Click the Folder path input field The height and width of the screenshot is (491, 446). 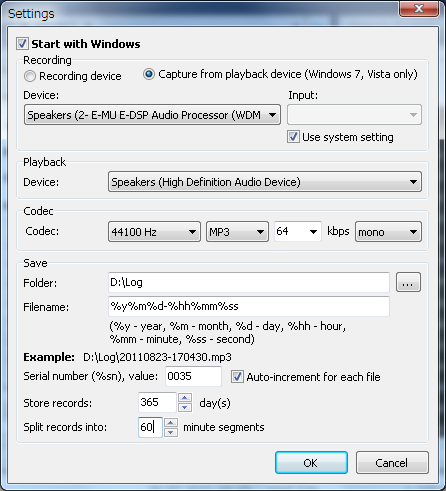pyautogui.click(x=249, y=282)
